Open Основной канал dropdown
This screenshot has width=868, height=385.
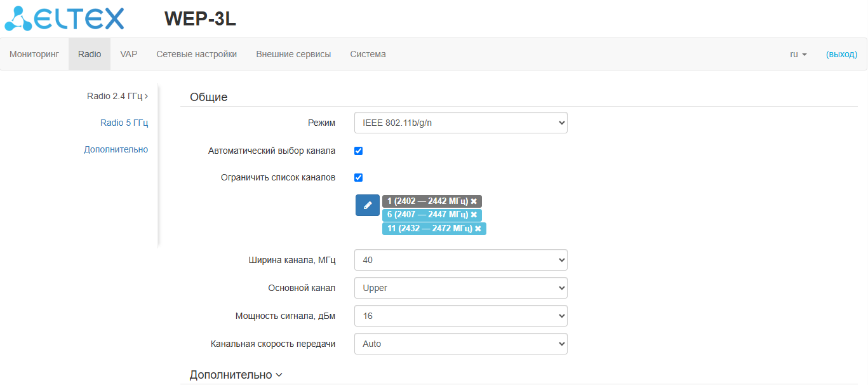[460, 288]
